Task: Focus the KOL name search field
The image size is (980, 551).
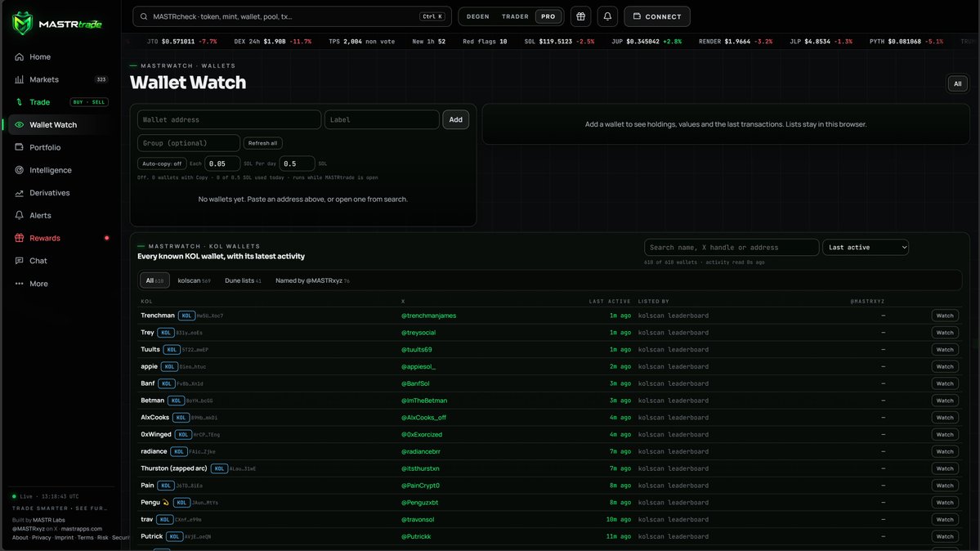Action: click(732, 248)
